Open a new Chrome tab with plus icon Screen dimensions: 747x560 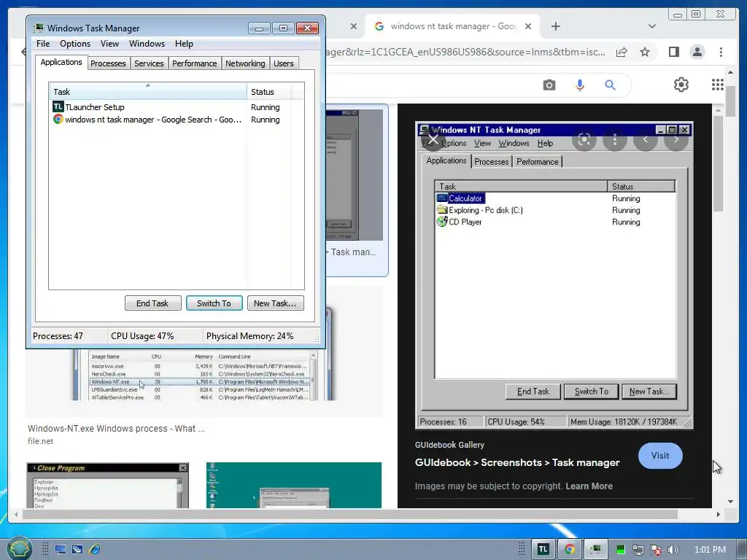coord(555,26)
